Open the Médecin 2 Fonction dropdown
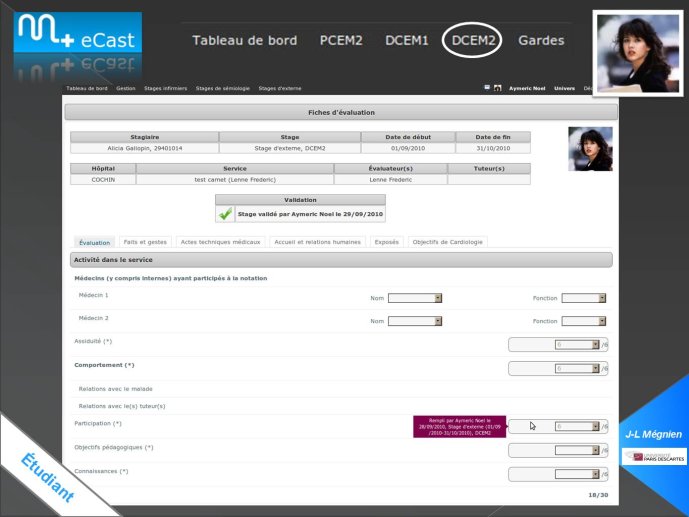 584,321
